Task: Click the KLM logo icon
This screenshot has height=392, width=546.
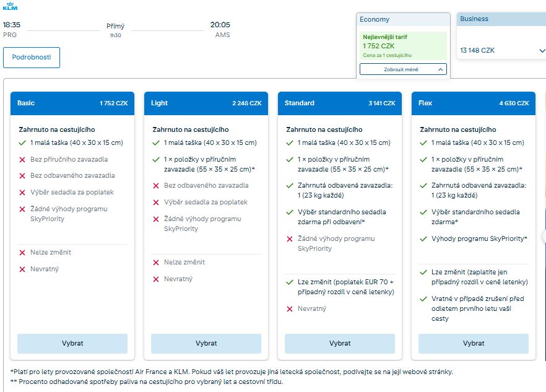Action: click(x=10, y=6)
